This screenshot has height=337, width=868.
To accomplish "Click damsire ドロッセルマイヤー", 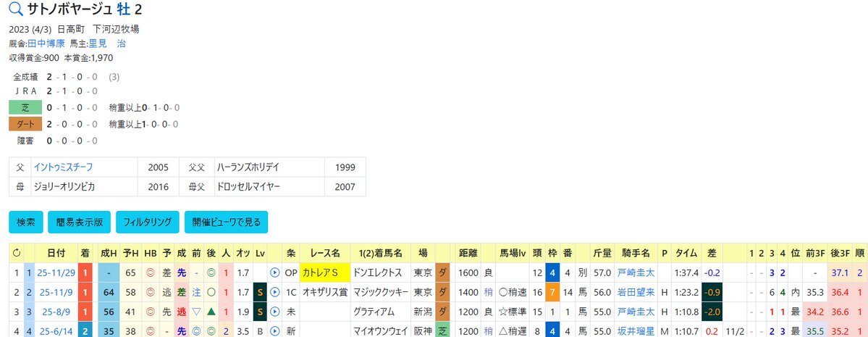I will pos(248,187).
